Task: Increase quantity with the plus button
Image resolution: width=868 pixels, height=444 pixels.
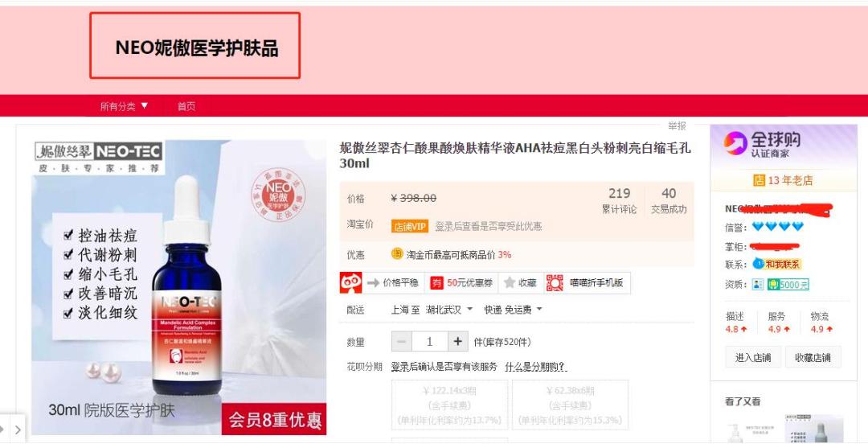Action: pos(457,342)
